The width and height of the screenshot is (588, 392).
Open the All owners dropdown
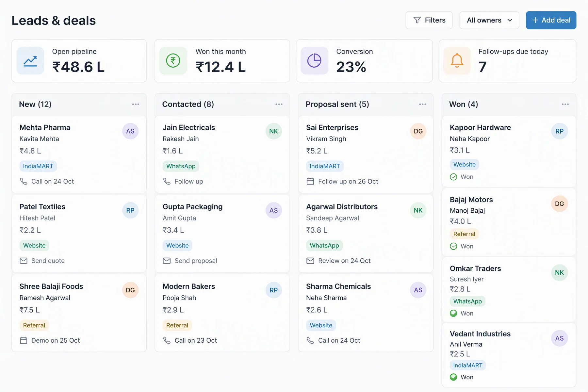[489, 20]
